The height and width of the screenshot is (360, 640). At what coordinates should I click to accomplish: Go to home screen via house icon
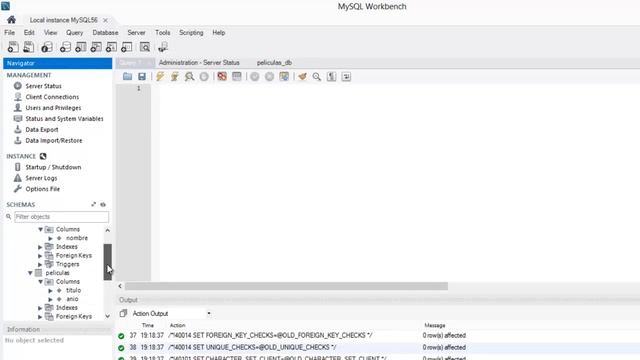(11, 20)
